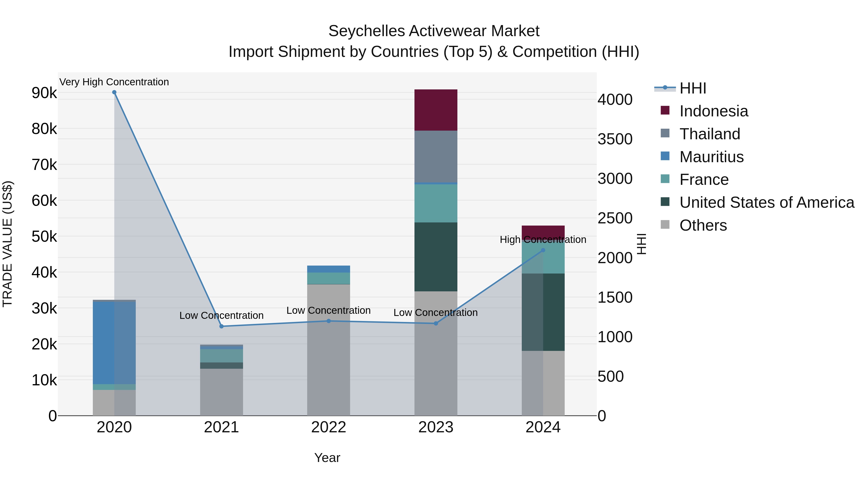Click the Mauritius blue legend swatch
The image size is (868, 488).
pos(665,156)
